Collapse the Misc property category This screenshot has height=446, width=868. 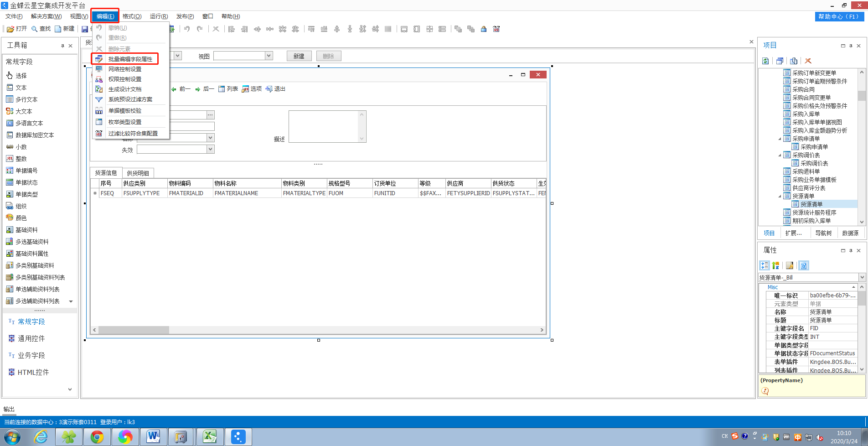point(853,287)
